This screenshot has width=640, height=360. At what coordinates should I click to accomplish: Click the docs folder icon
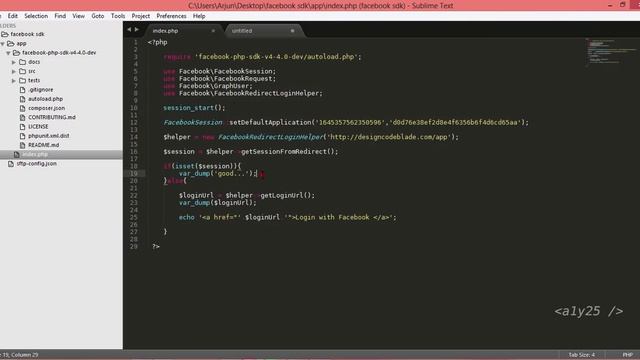[x=22, y=62]
